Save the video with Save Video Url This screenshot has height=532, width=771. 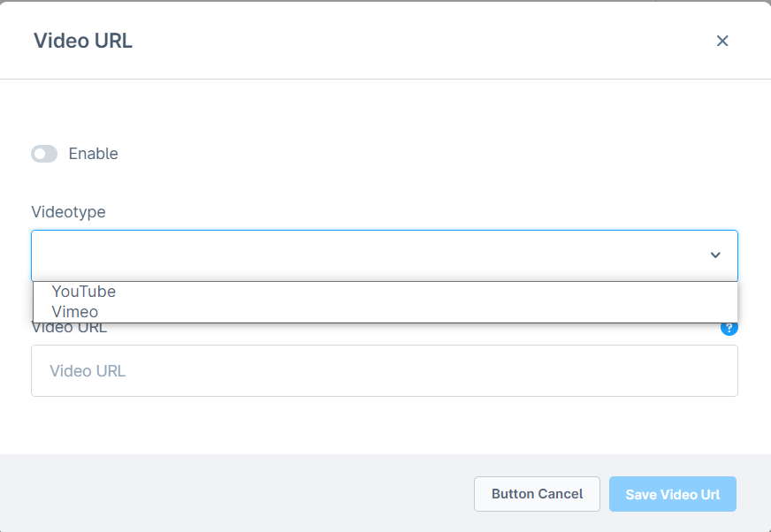[x=673, y=494]
